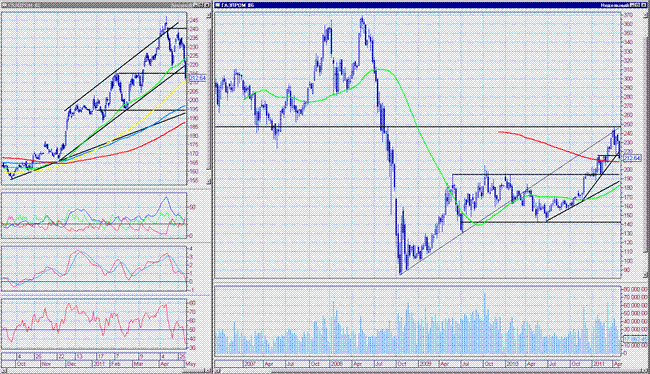The height and width of the screenshot is (374, 650).
Task: Click the Недельный label in the right title bar
Action: (615, 5)
